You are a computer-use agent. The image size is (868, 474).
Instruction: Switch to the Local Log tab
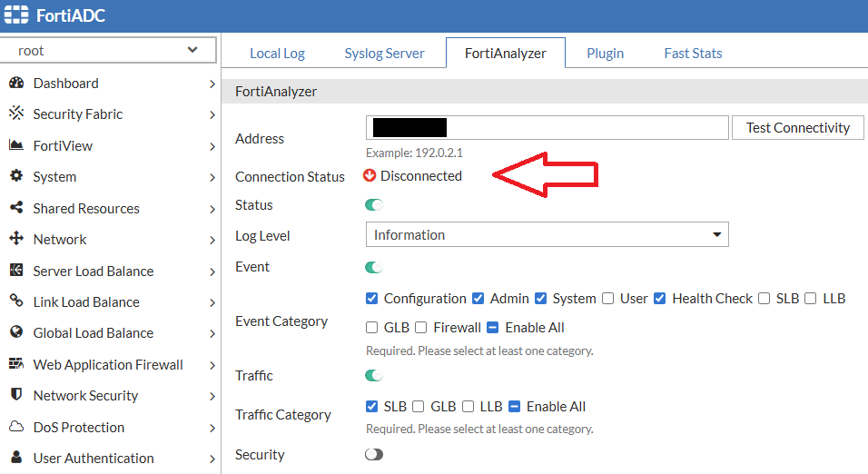(x=277, y=54)
